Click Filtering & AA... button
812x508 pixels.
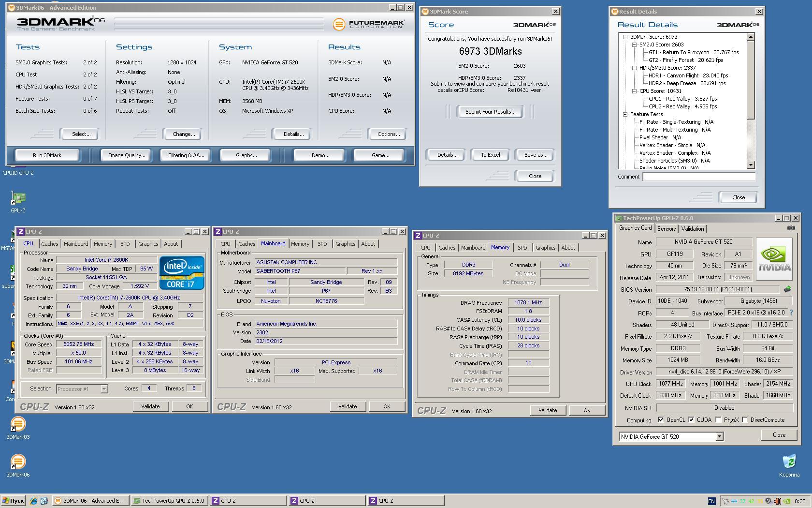click(x=186, y=155)
